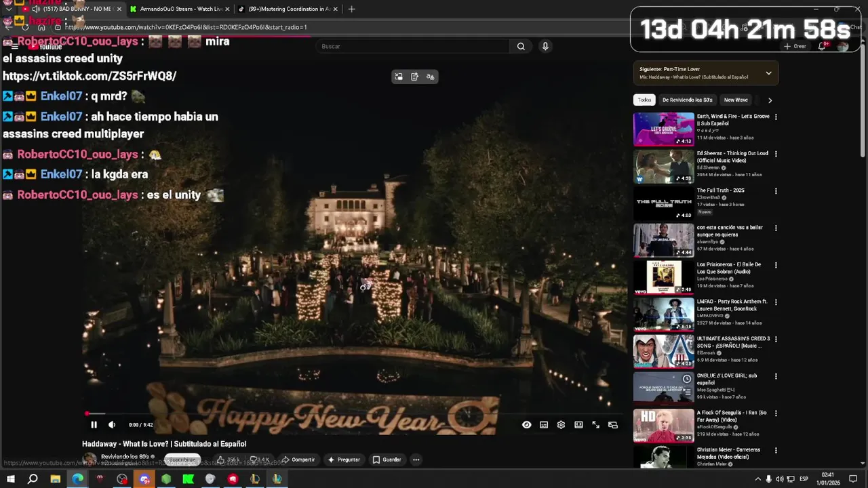Viewport: 868px width, 488px height.
Task: Open Ed Sheeran Thinking Out Loud video
Action: click(664, 166)
